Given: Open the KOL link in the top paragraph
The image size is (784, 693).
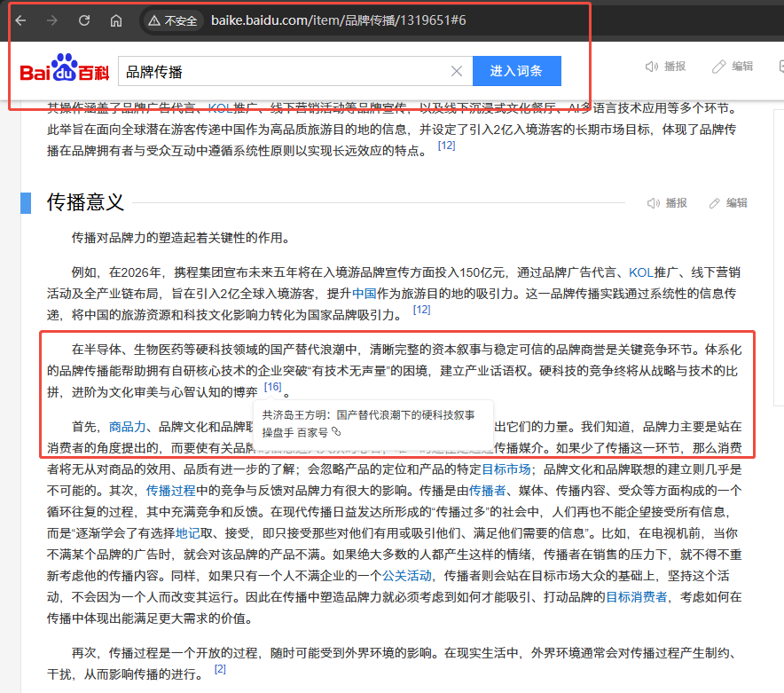Looking at the screenshot, I should [x=221, y=108].
